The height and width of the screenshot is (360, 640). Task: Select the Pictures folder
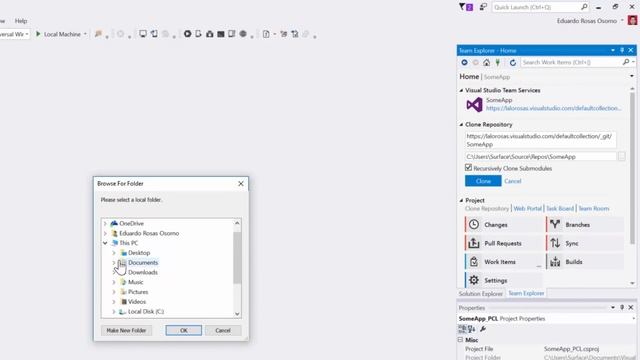tap(138, 292)
